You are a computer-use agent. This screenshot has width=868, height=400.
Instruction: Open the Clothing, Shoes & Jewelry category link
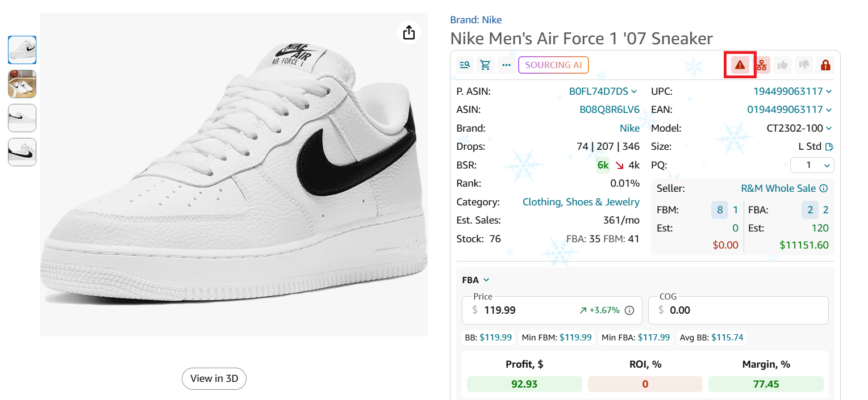[581, 202]
